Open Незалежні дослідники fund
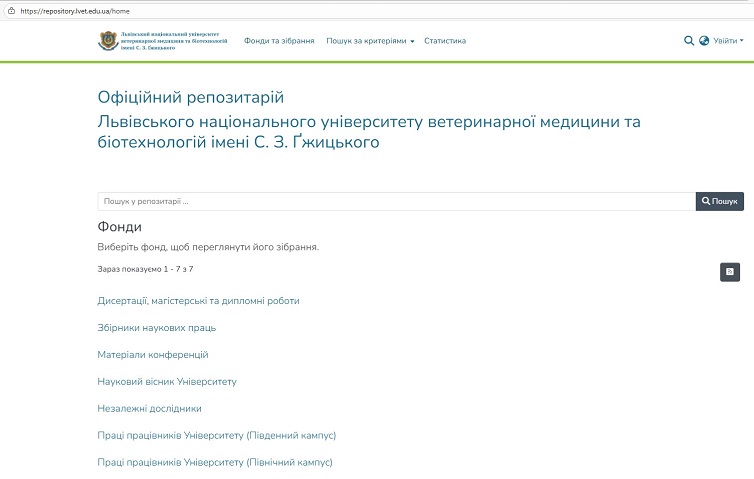 tap(150, 408)
